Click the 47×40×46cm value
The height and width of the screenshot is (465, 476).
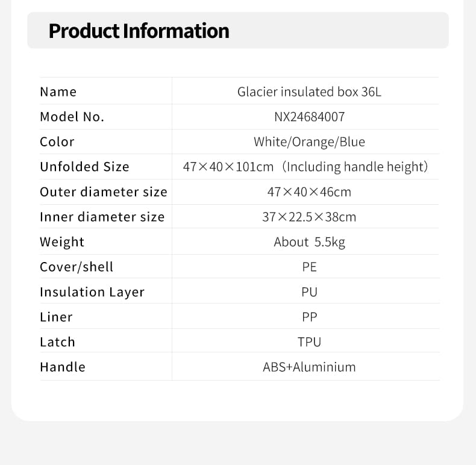click(309, 192)
